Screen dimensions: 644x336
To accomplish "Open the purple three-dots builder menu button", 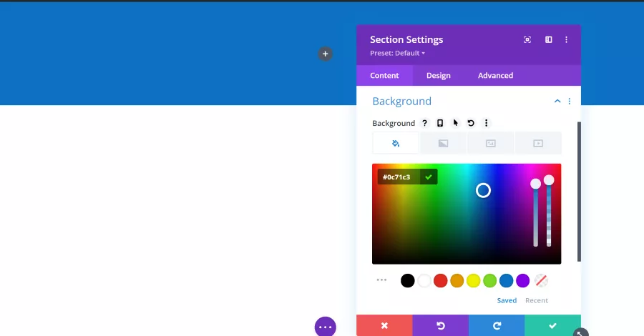I will tap(326, 327).
